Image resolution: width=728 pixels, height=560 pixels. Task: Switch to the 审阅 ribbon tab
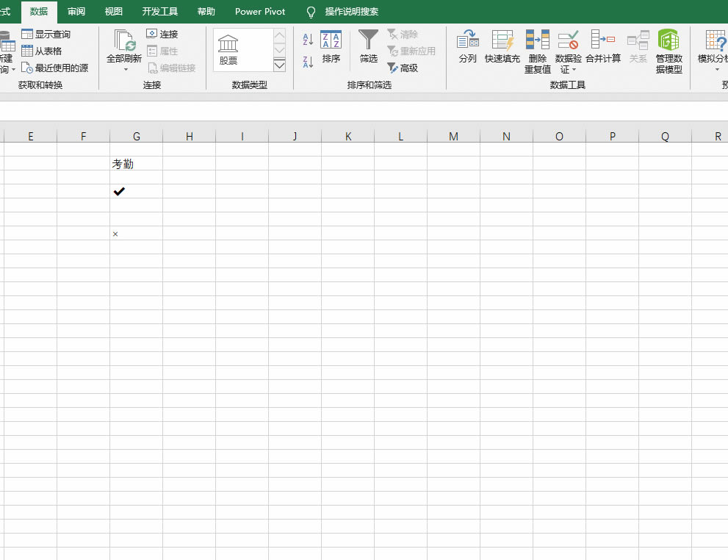(76, 12)
